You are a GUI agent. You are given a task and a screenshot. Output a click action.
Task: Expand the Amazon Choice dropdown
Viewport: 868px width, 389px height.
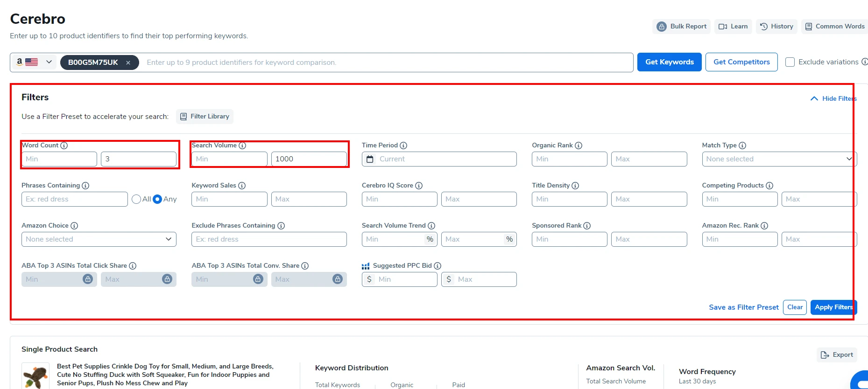(x=99, y=239)
